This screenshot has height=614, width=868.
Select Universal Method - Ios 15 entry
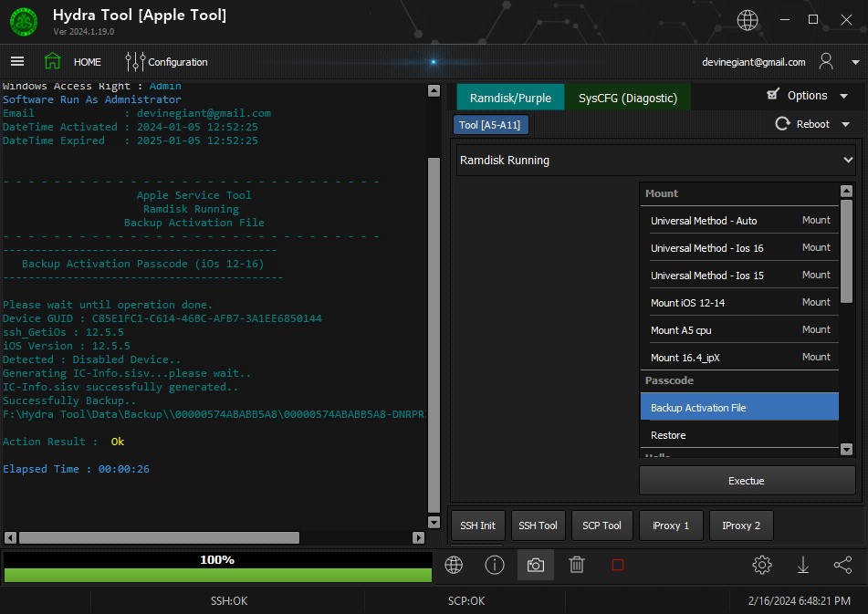point(739,275)
